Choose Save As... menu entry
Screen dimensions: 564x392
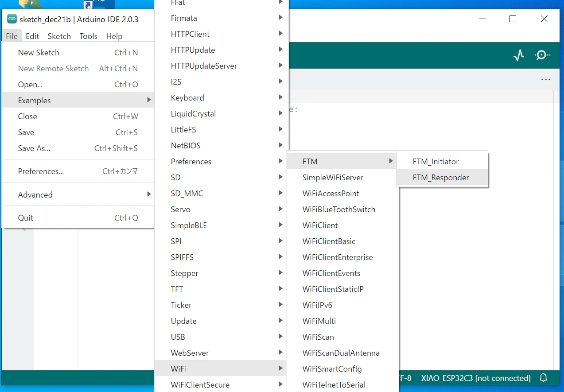coord(78,148)
